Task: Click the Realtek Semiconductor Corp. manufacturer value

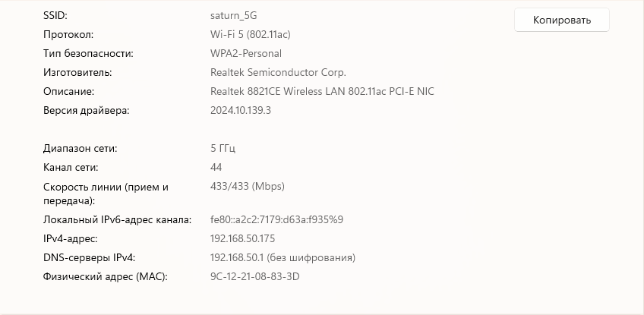Action: coord(277,73)
